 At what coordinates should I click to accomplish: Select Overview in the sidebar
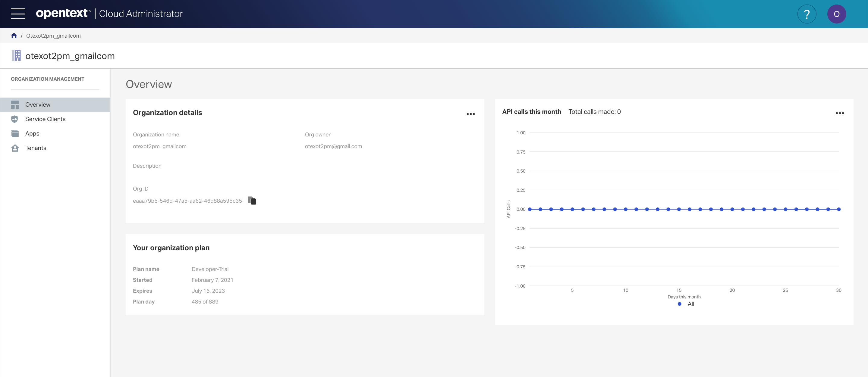tap(55, 105)
